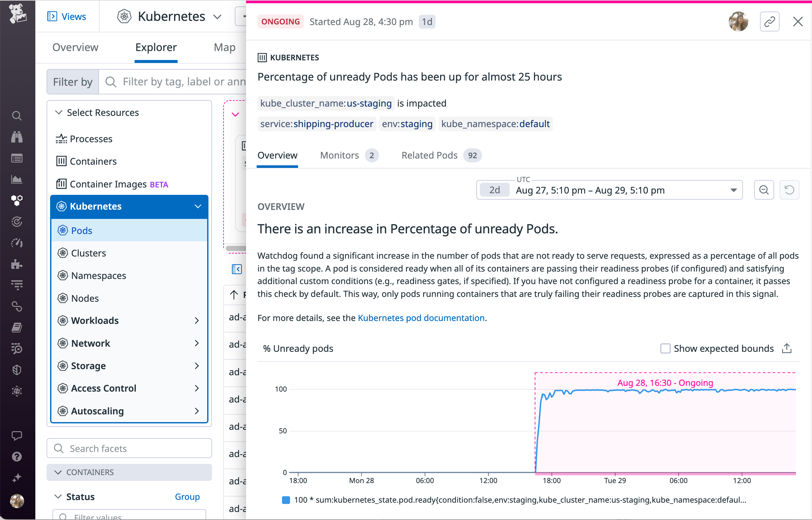Click the Group link next to Status
This screenshot has width=812, height=520.
(187, 497)
